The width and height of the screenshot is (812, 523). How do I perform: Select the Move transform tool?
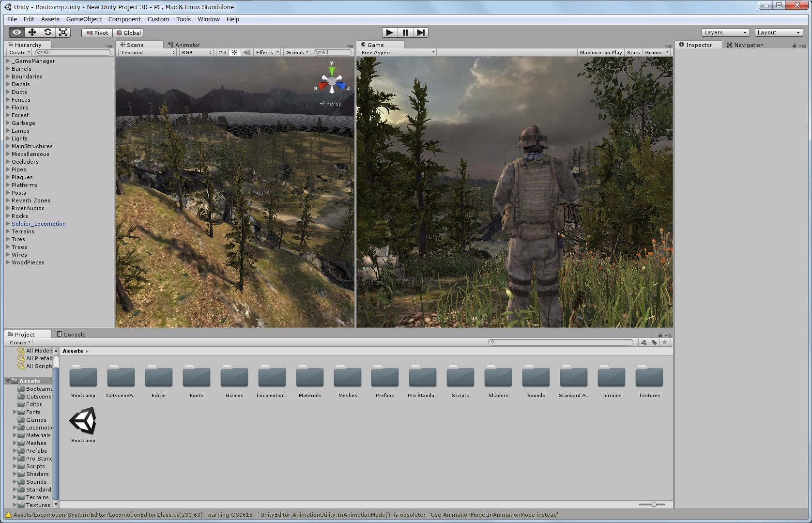pos(32,32)
